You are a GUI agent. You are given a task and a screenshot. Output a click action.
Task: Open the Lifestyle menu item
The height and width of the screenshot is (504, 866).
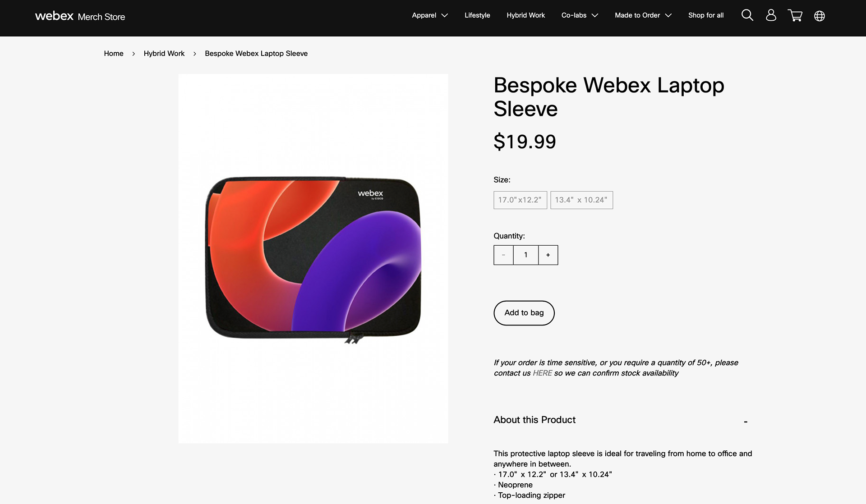[477, 15]
